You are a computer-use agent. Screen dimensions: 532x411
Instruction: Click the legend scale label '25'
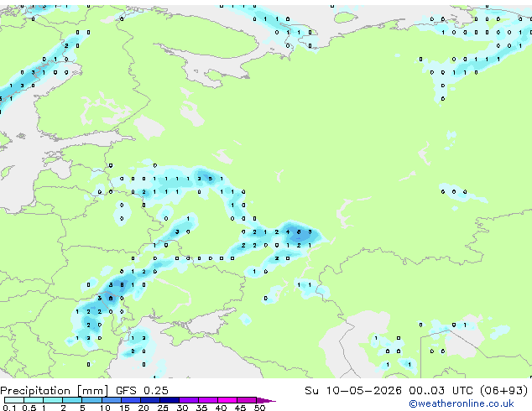[163, 408]
